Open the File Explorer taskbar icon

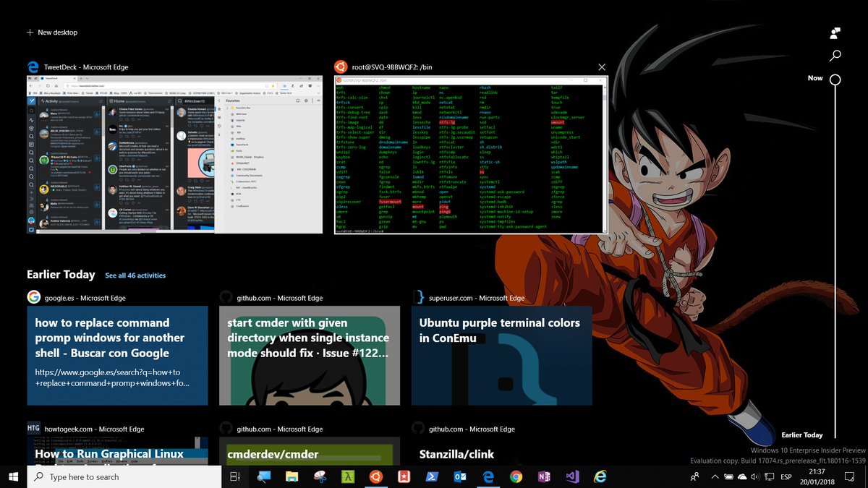click(x=292, y=476)
